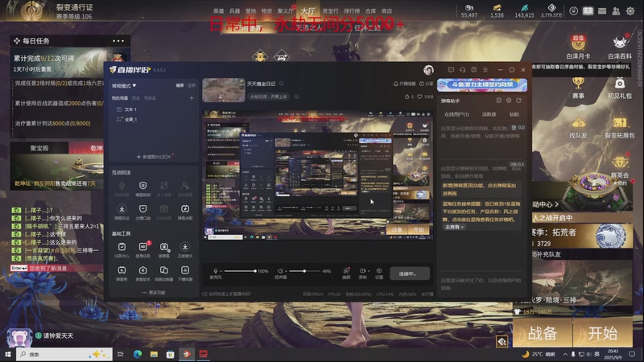The width and height of the screenshot is (644, 362).
Task: Open File Explorer from the taskbar
Action: coord(154,354)
